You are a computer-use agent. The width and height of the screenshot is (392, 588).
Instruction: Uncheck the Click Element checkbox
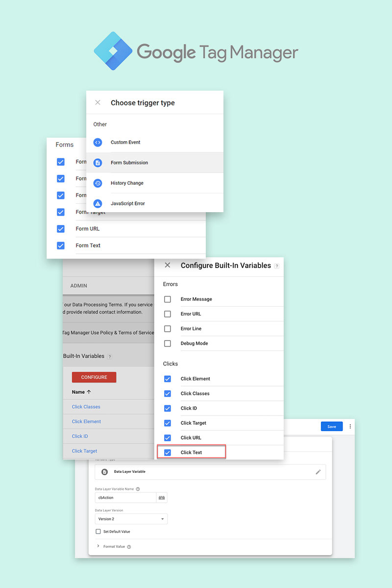click(x=168, y=379)
